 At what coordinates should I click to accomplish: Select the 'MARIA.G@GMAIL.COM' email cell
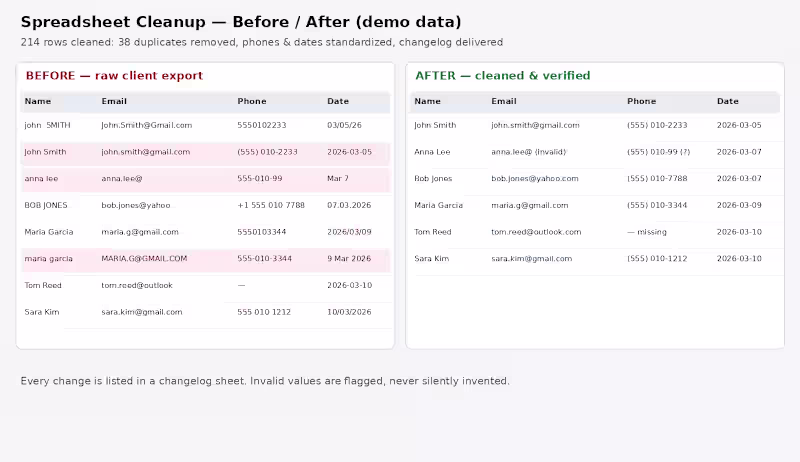pos(144,259)
